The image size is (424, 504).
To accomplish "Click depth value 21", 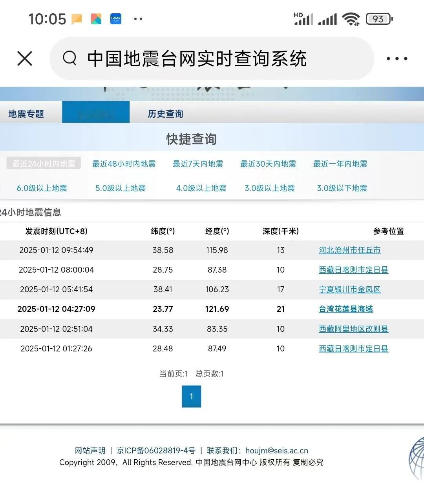I will [281, 309].
